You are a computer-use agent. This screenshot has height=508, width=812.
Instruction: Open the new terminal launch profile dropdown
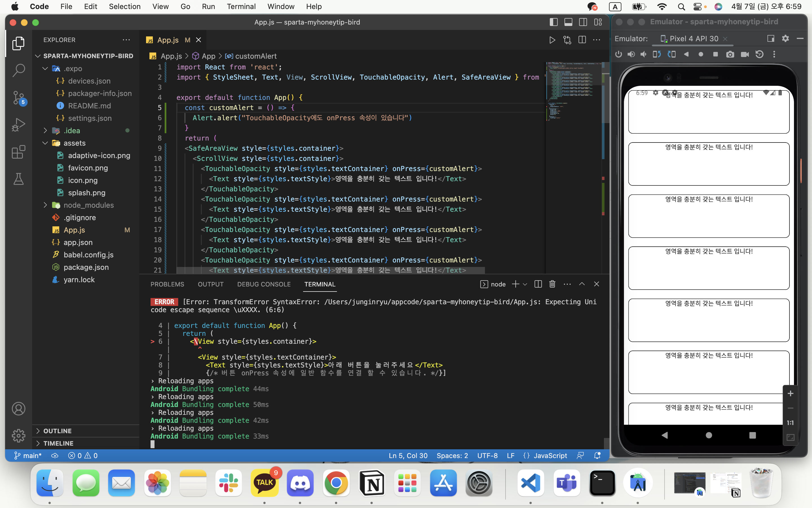pos(525,284)
